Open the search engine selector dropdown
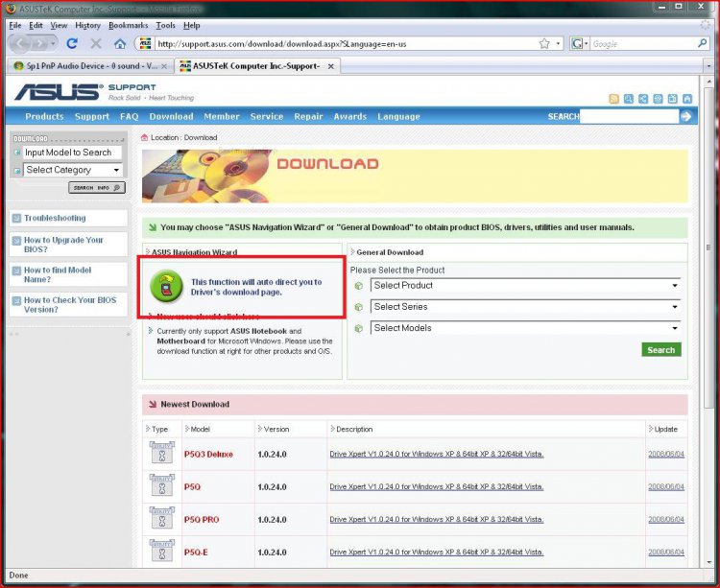 pyautogui.click(x=580, y=43)
